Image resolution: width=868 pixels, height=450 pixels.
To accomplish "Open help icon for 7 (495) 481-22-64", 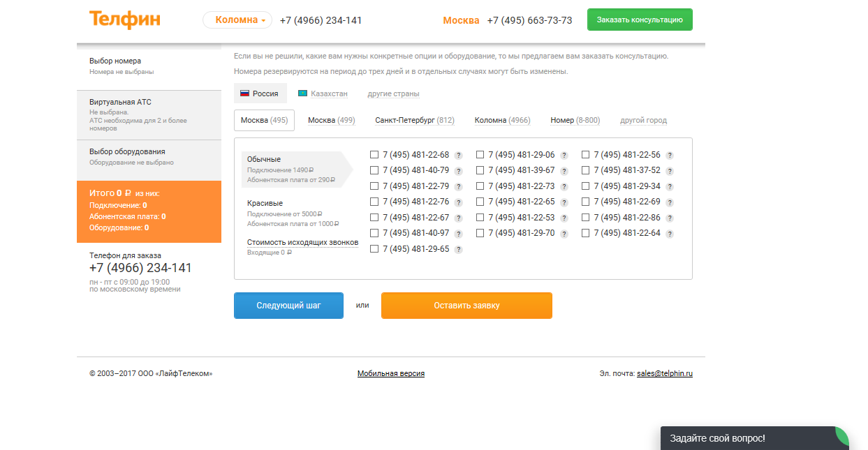I will pos(670,234).
